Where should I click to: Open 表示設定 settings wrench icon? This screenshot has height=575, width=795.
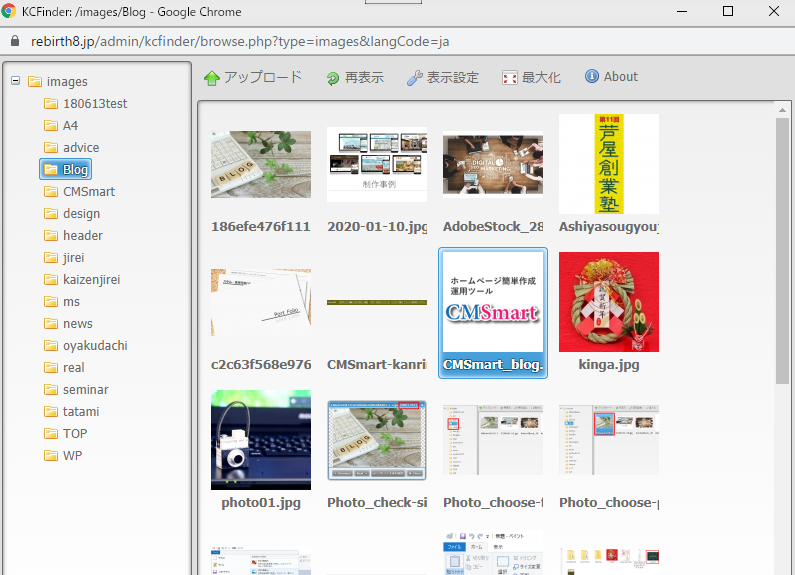coord(415,78)
